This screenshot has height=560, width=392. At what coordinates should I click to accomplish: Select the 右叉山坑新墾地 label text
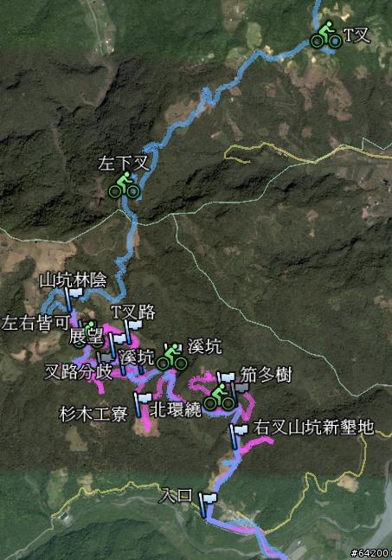(x=313, y=428)
